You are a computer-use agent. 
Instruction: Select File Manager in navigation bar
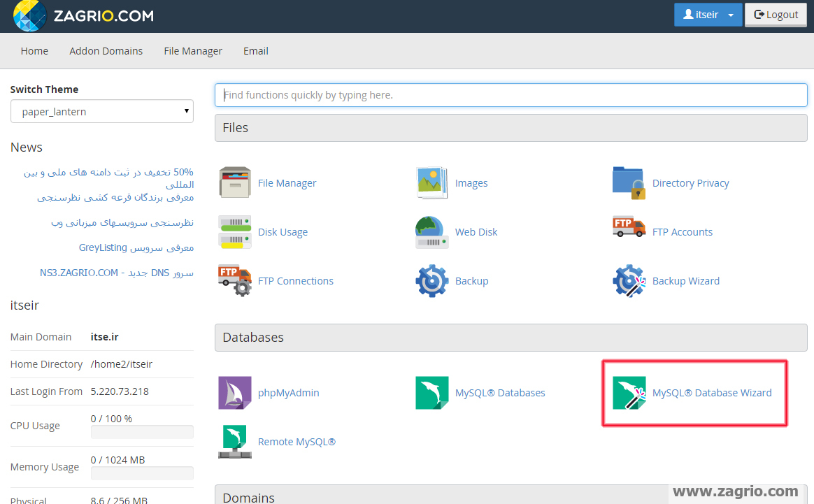pyautogui.click(x=193, y=51)
